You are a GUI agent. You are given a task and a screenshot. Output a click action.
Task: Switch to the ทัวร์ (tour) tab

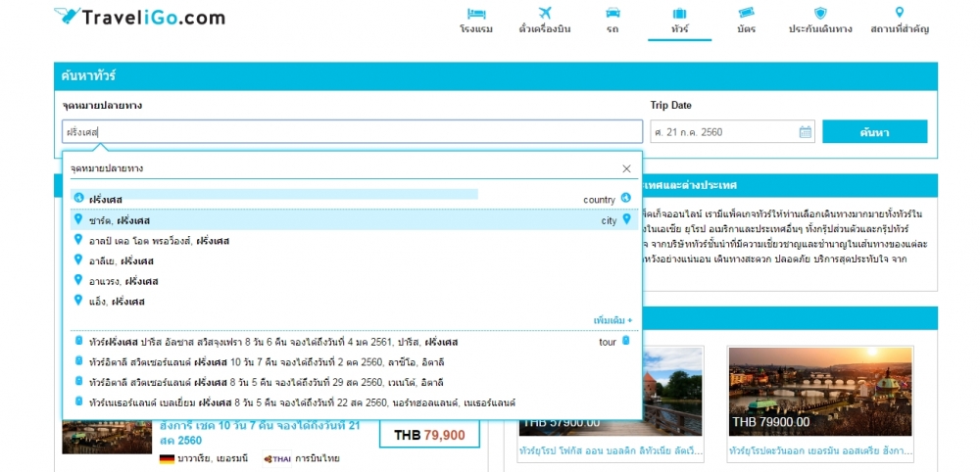point(679,21)
